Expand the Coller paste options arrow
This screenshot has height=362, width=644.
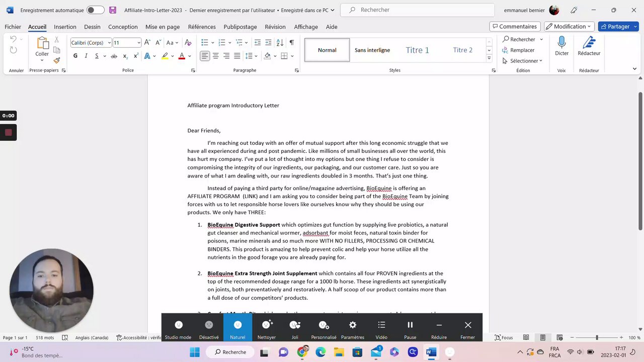coord(42,60)
